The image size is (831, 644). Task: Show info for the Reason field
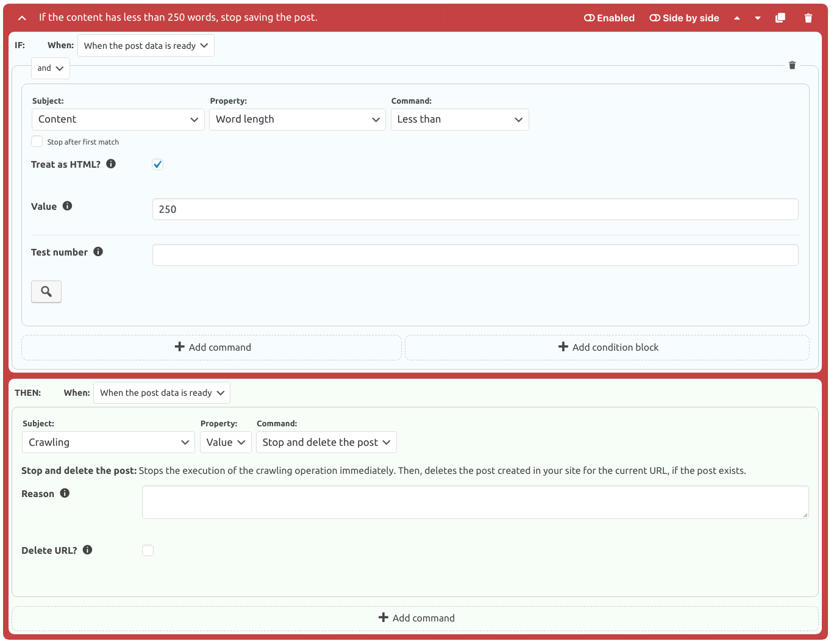pyautogui.click(x=65, y=493)
